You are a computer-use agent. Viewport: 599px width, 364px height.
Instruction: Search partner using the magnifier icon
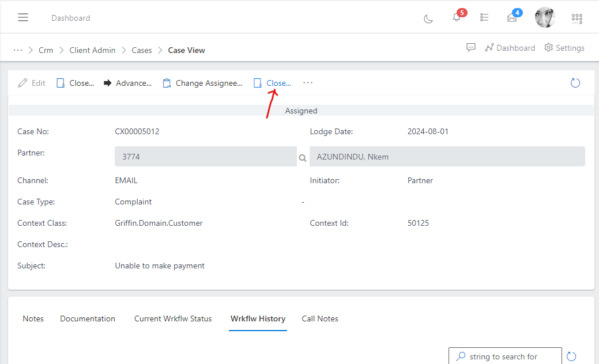pos(302,157)
